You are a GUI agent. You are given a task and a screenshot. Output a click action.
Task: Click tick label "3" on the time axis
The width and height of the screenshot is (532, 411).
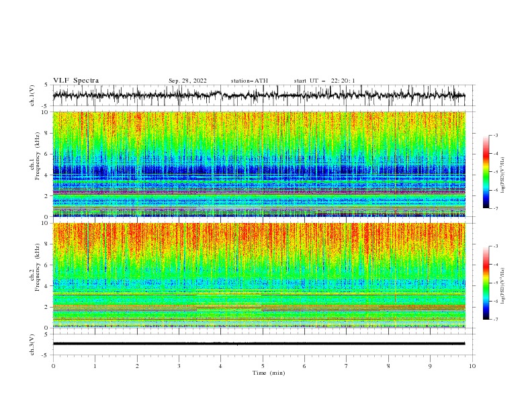pyautogui.click(x=179, y=366)
